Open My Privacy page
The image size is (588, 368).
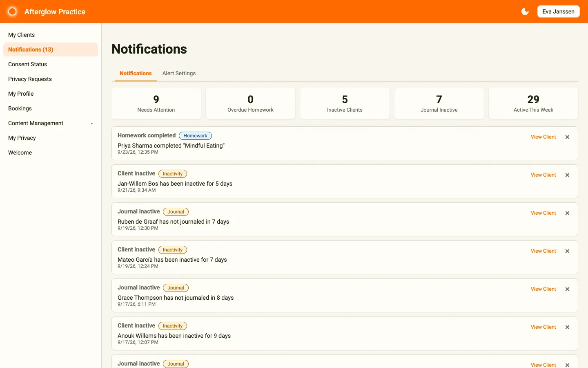[x=51, y=138]
